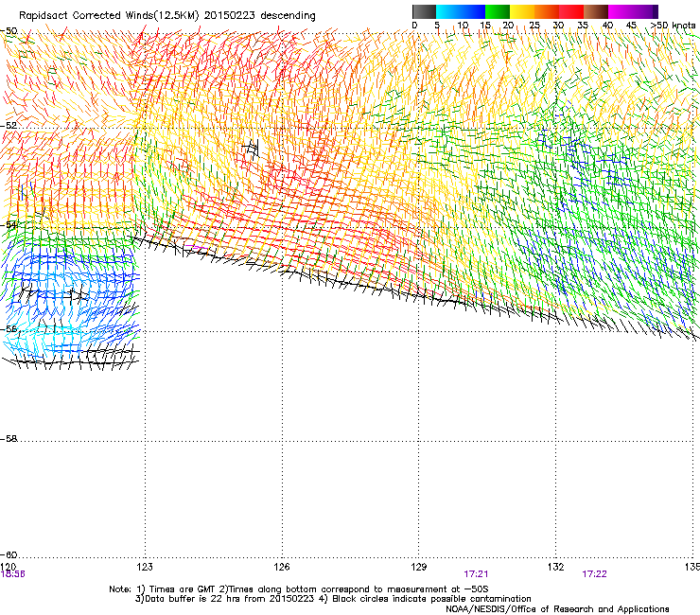Click the longitude label "126"
The image size is (700, 615).
(282, 567)
